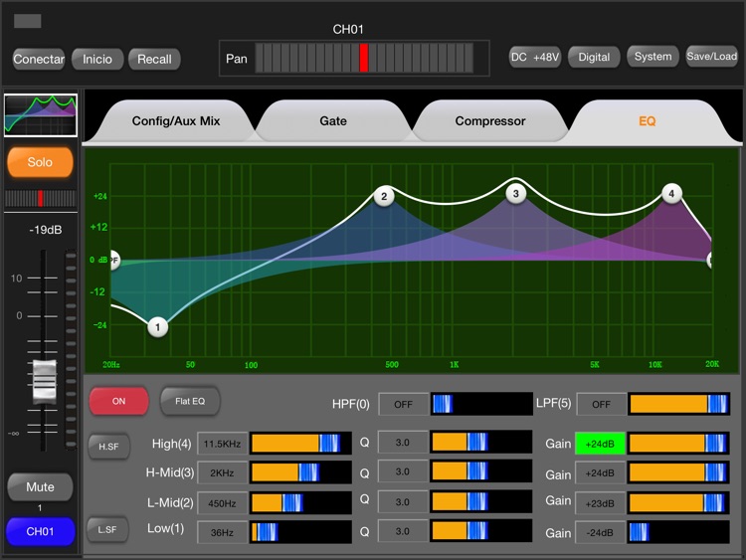Select the EQ tab
Screen dimensions: 746x560
(648, 120)
